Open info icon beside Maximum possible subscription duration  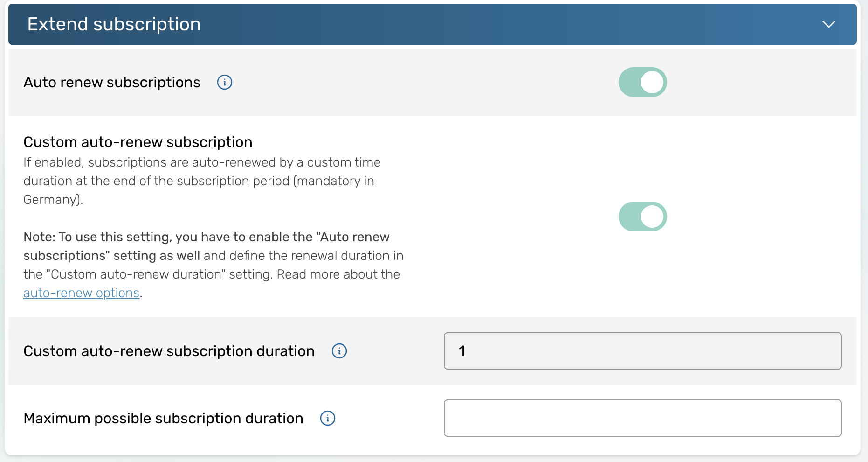[x=328, y=418]
